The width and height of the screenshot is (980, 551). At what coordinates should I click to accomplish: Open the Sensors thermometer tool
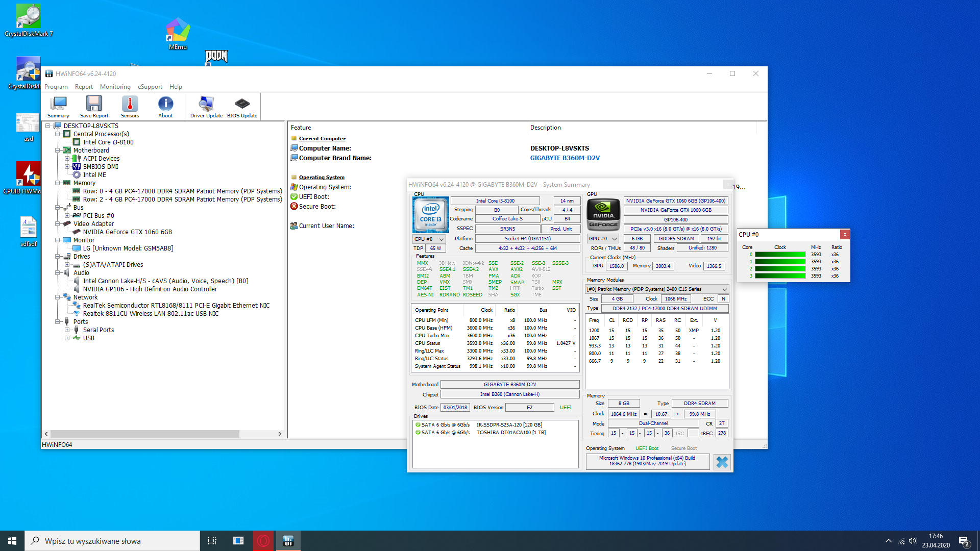pyautogui.click(x=130, y=107)
